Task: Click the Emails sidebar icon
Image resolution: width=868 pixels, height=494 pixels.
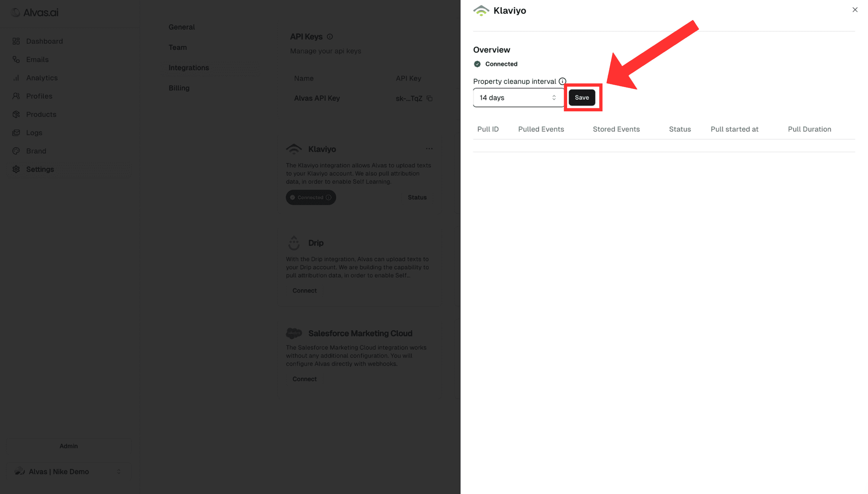Action: pos(16,59)
